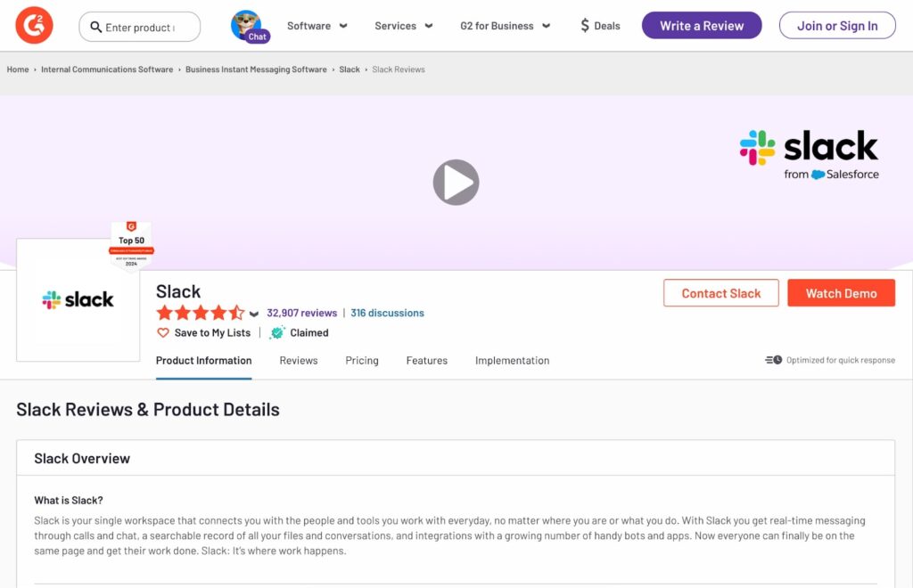
Task: Click the Top 50 award badge
Action: tap(132, 245)
